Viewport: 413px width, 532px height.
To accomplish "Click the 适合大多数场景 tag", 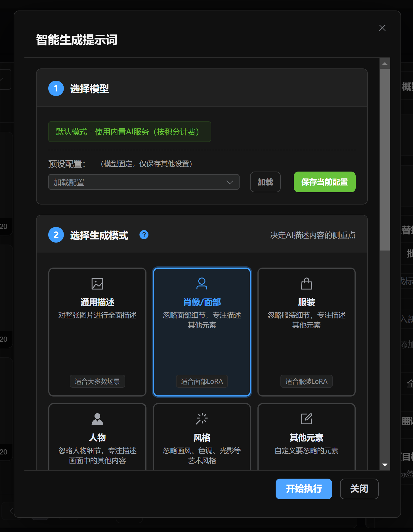I will pyautogui.click(x=97, y=381).
